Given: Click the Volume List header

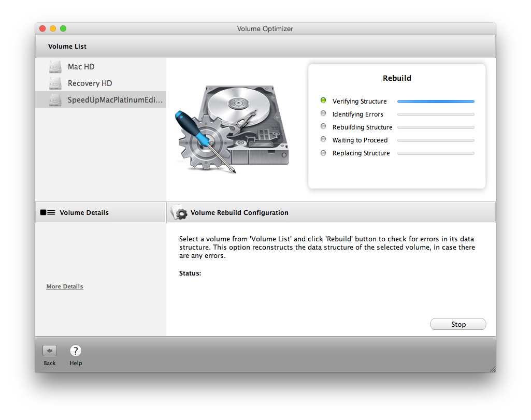Looking at the screenshot, I should coord(67,47).
